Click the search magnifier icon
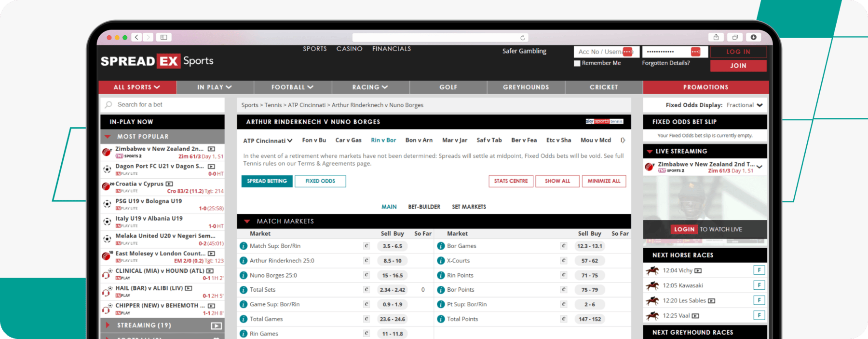 point(108,105)
